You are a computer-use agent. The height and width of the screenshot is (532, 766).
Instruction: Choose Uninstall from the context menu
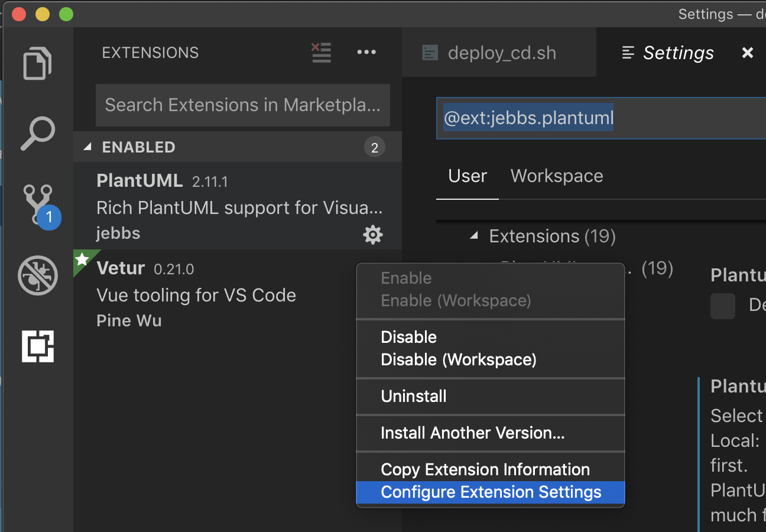tap(414, 396)
